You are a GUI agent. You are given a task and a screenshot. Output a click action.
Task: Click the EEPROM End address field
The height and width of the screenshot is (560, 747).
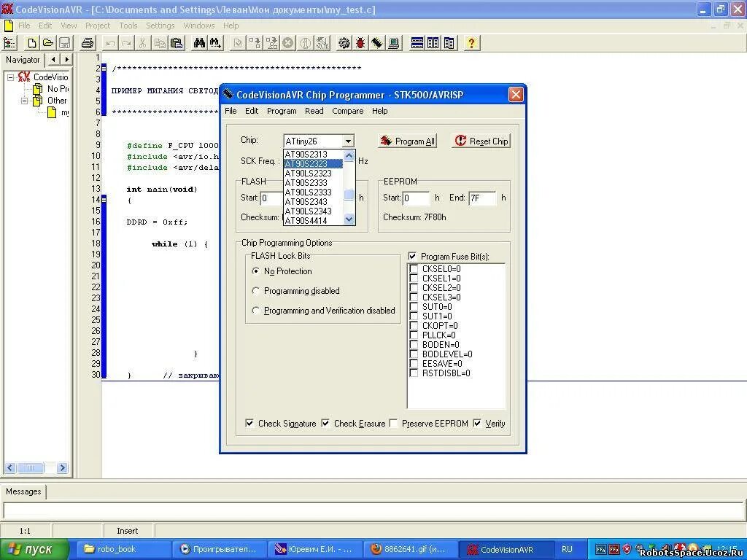click(x=482, y=198)
